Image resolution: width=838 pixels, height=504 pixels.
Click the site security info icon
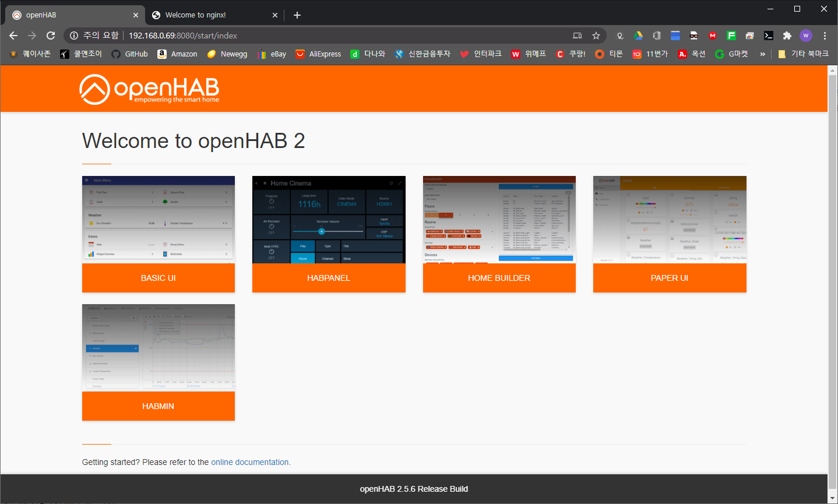[x=74, y=36]
